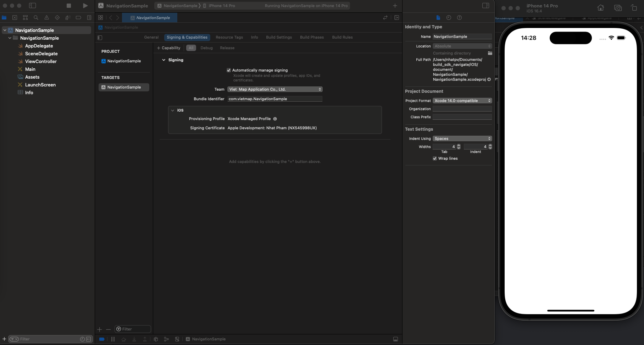Toggle the debug area visibility
The image size is (644, 345).
[x=395, y=339]
